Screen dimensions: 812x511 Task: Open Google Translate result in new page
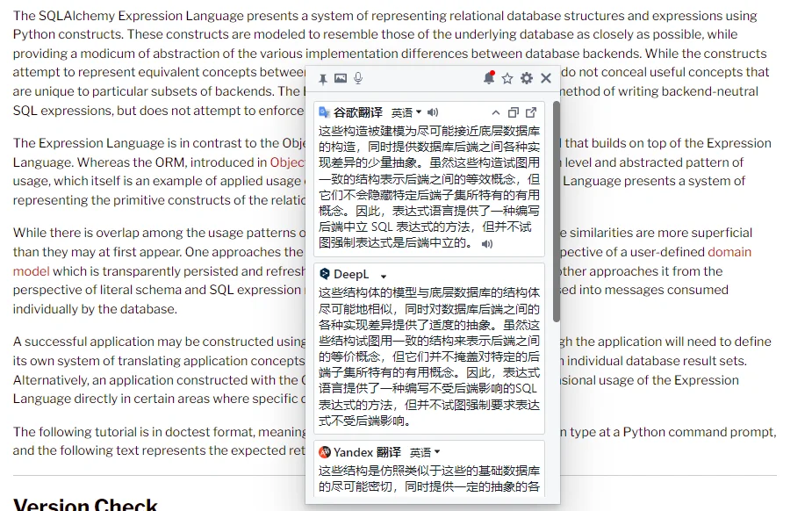[x=531, y=112]
